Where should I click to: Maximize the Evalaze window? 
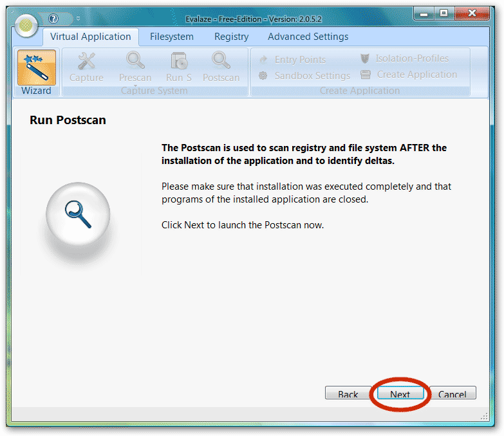click(x=444, y=14)
